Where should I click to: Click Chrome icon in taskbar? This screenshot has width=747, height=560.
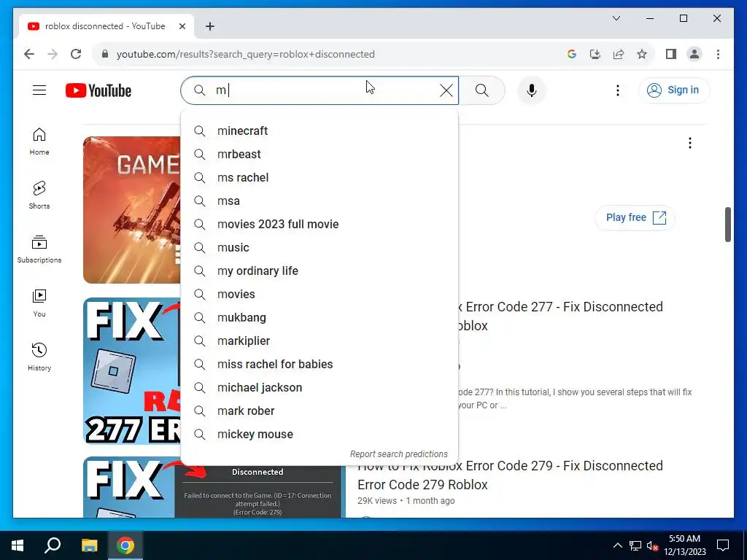coord(125,545)
